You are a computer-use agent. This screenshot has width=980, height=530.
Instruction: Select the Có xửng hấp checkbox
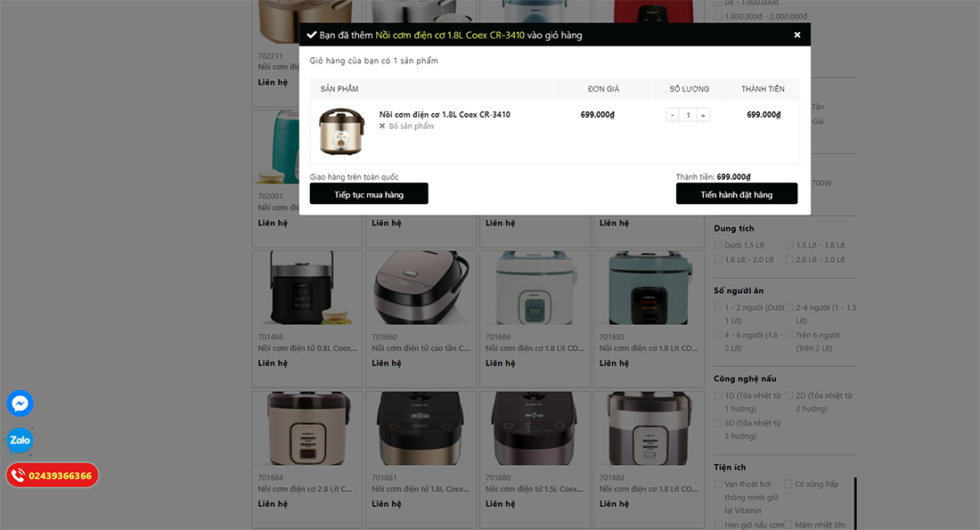(x=788, y=484)
